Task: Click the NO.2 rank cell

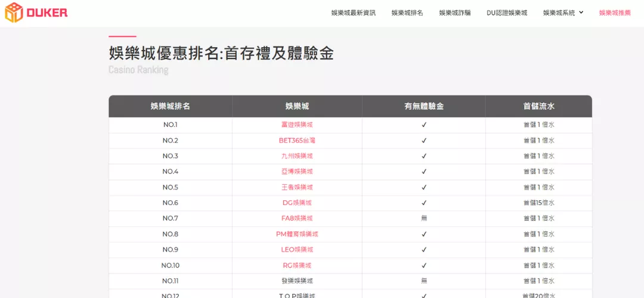Action: point(170,141)
